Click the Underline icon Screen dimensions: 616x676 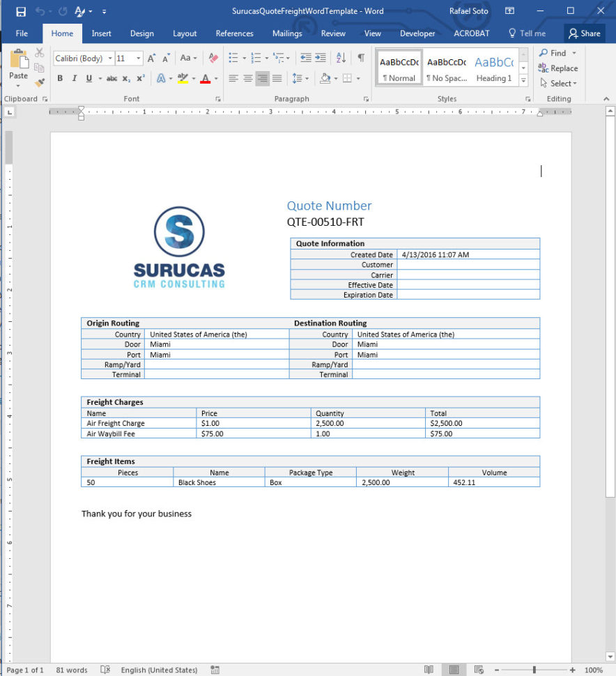pyautogui.click(x=88, y=78)
